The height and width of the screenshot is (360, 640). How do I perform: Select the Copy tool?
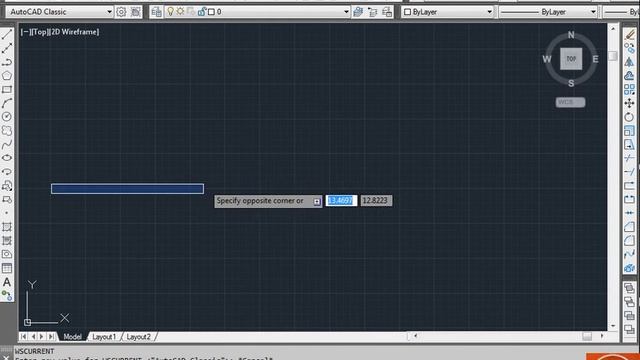629,48
